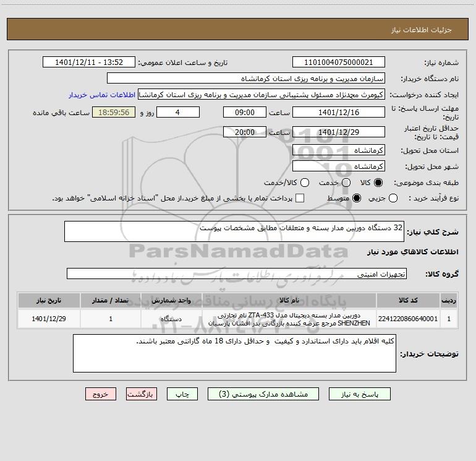Click the تاریخ نیاز column header

[x=49, y=300]
